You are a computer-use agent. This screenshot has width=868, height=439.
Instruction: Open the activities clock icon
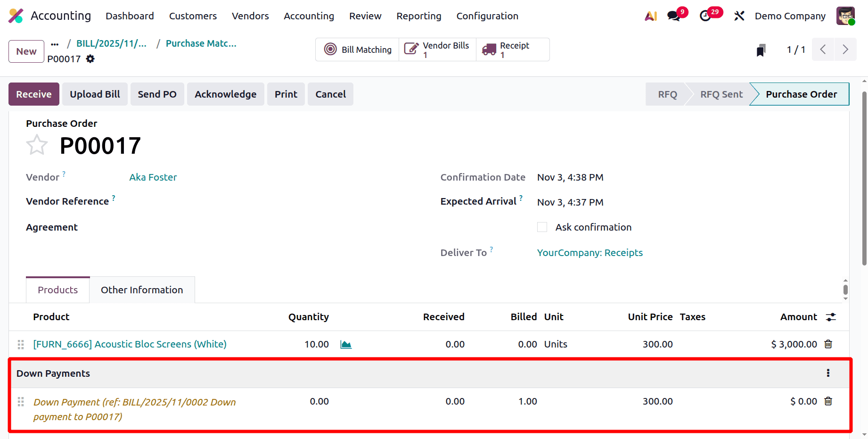[705, 16]
